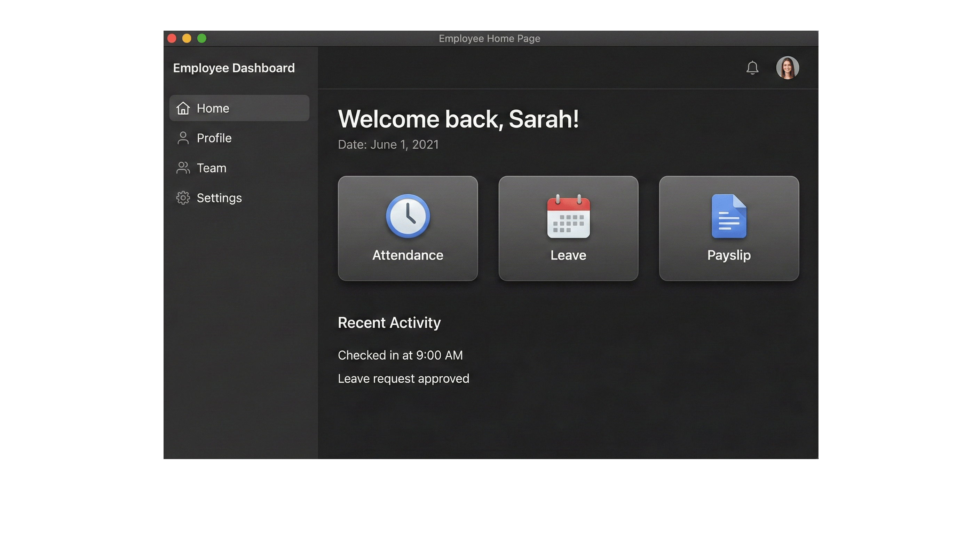
Task: Click the 'Leave request approved' activity entry
Action: coord(403,379)
